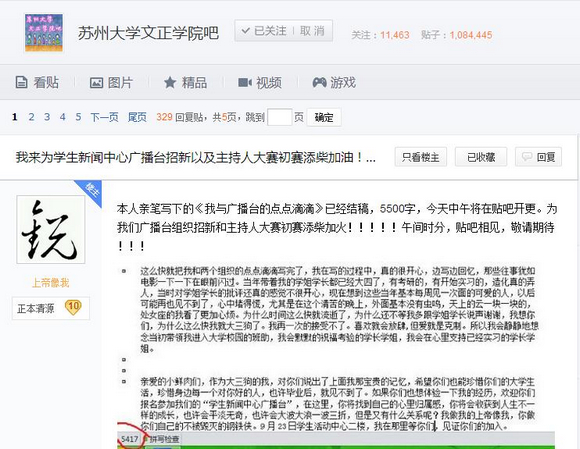Click 取消 to unfollow the forum
The image size is (580, 449).
tap(312, 31)
